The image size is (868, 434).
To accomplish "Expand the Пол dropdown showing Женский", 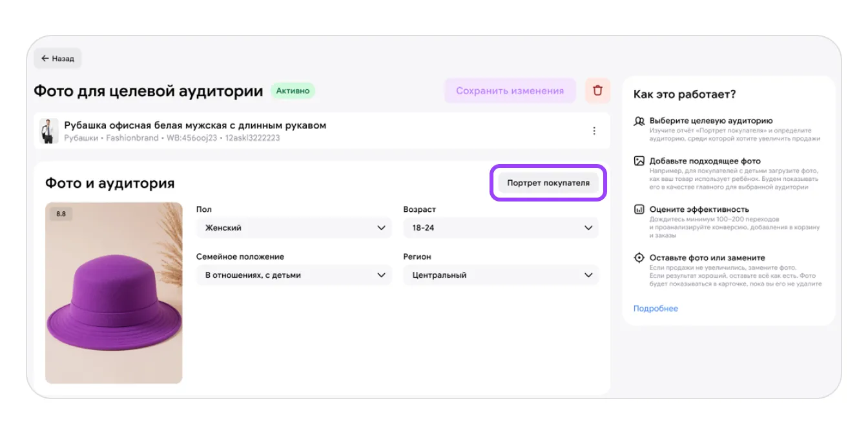I will click(294, 228).
